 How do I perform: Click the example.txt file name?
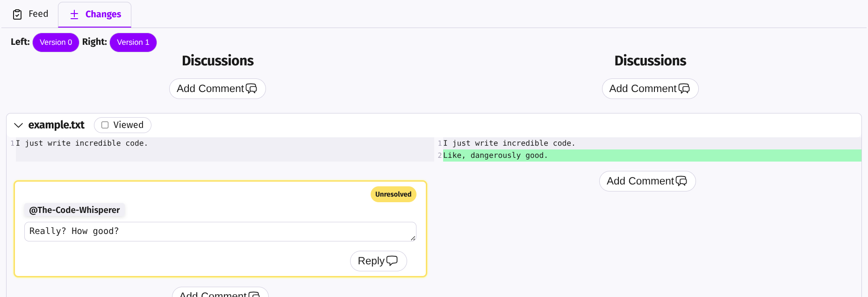(x=56, y=125)
